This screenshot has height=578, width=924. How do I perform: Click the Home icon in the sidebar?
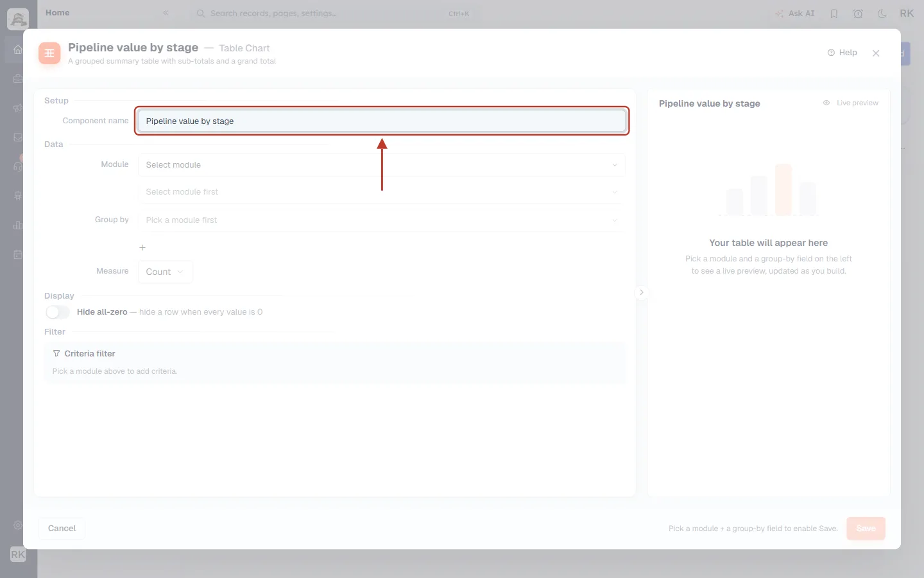(x=18, y=49)
